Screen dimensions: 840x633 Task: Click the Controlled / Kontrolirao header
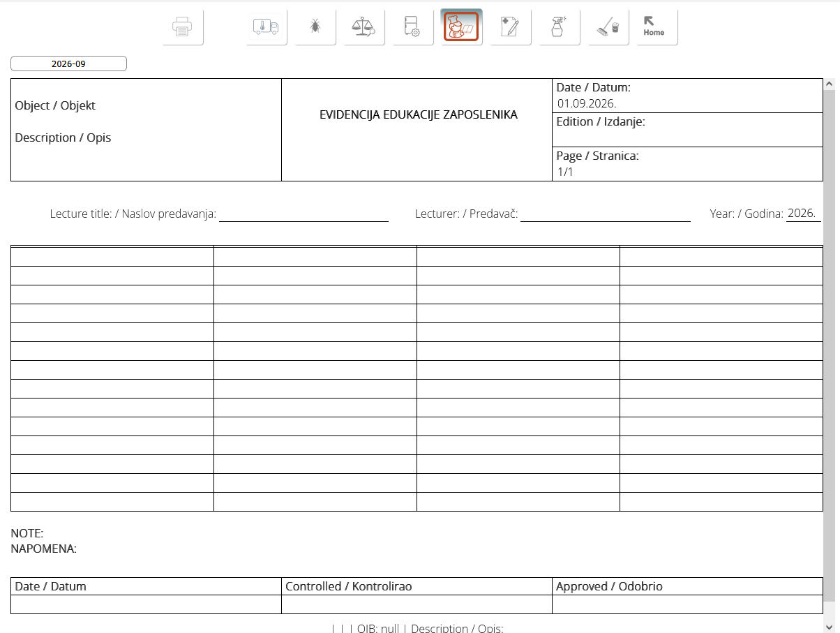(x=349, y=586)
